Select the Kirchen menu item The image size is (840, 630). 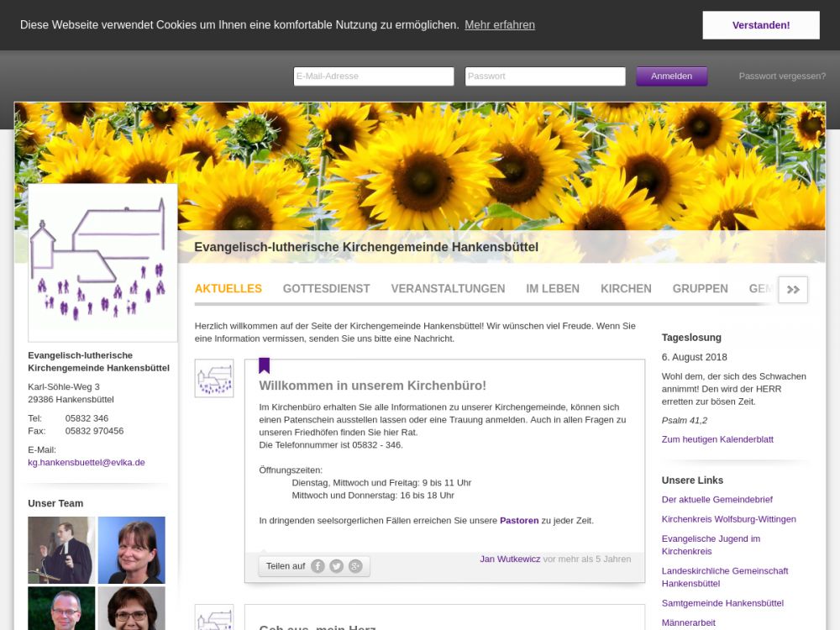click(626, 288)
